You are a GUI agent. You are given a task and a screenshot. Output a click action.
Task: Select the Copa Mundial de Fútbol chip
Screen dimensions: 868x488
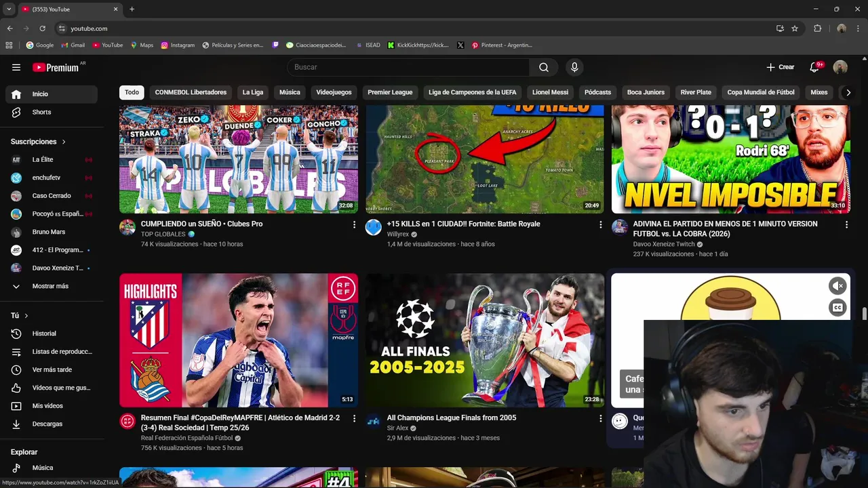(760, 92)
